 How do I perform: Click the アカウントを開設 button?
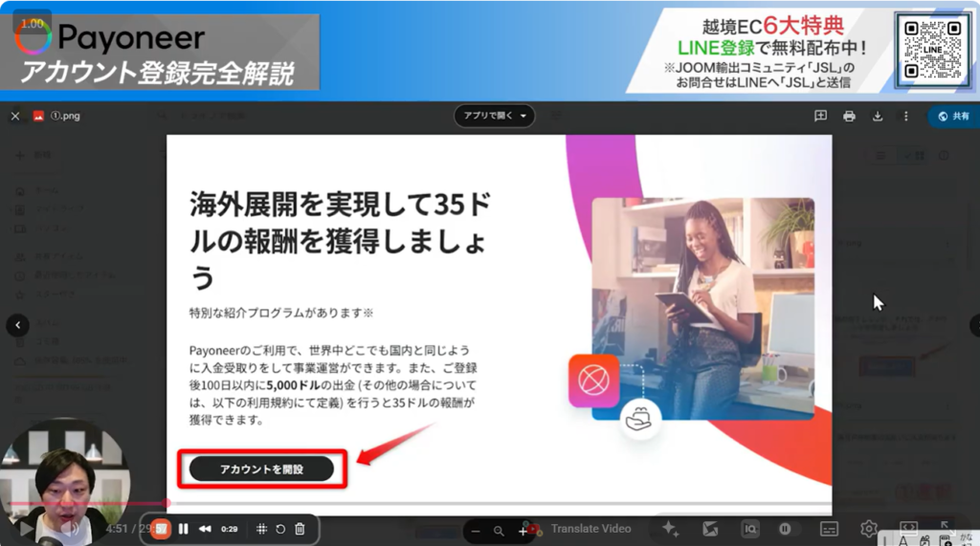tap(261, 469)
